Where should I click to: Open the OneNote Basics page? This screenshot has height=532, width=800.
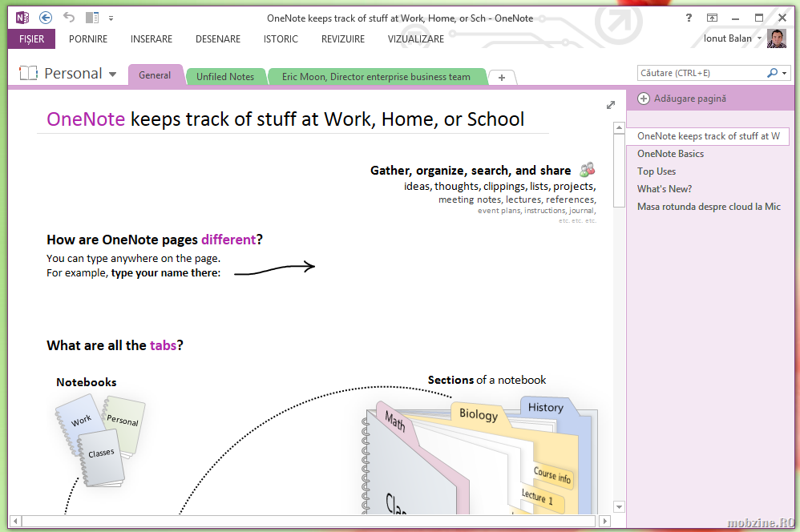tap(670, 154)
